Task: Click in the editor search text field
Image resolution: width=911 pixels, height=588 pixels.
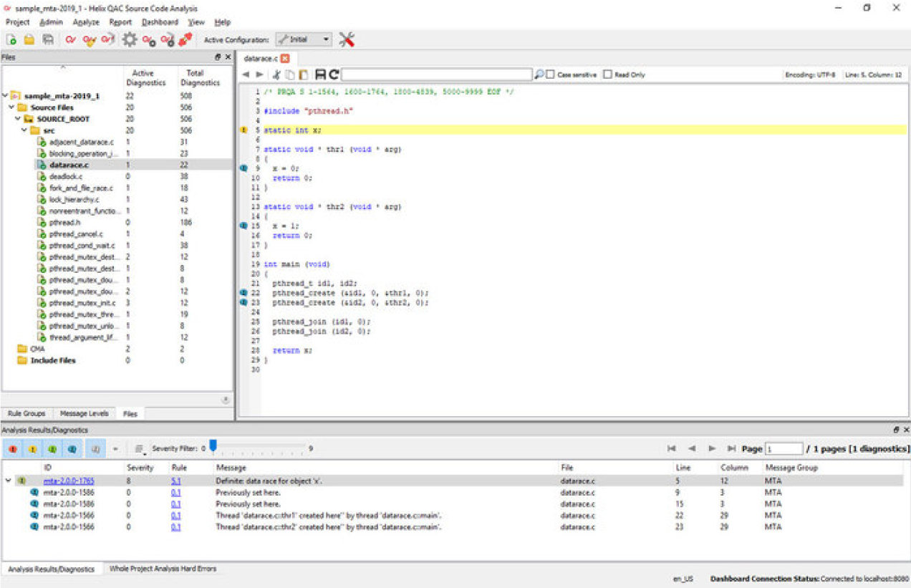Action: pyautogui.click(x=436, y=74)
